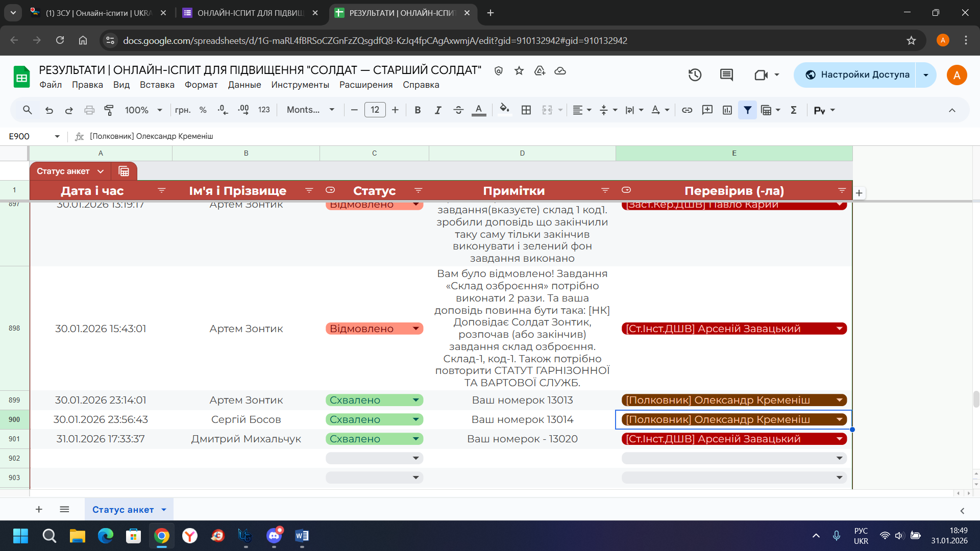Toggle italic formatting
This screenshot has width=980, height=551.
[x=437, y=110]
